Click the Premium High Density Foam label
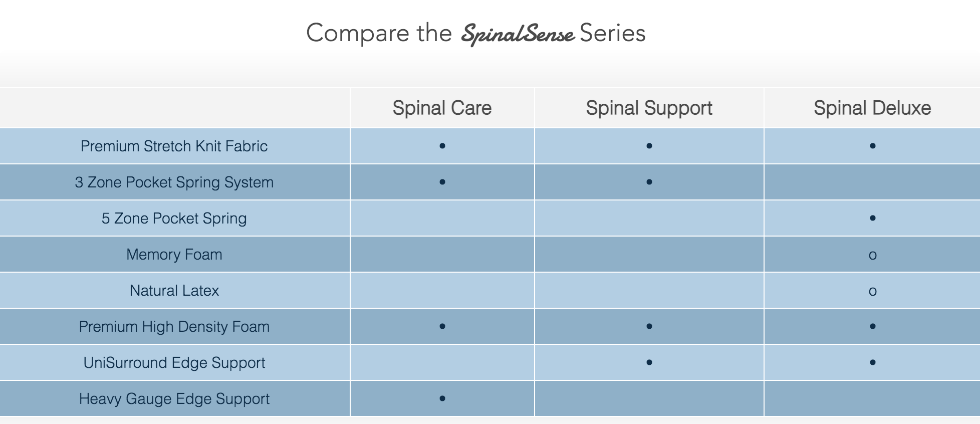980x424 pixels. tap(174, 326)
